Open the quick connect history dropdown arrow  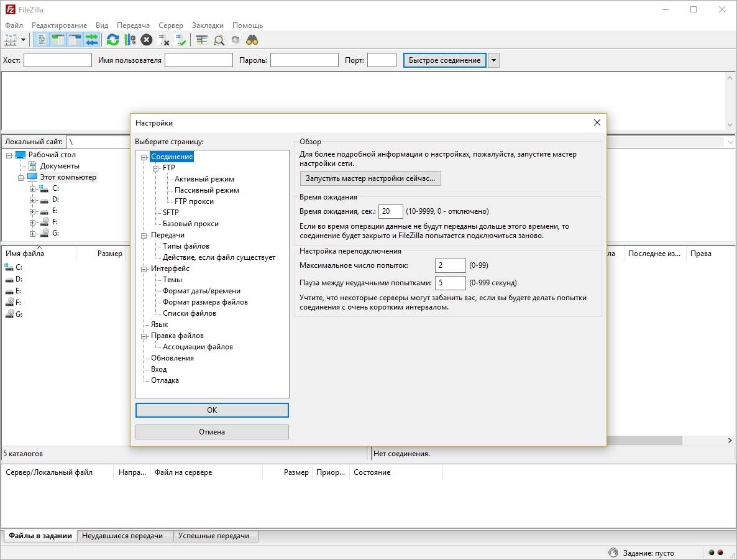493,60
